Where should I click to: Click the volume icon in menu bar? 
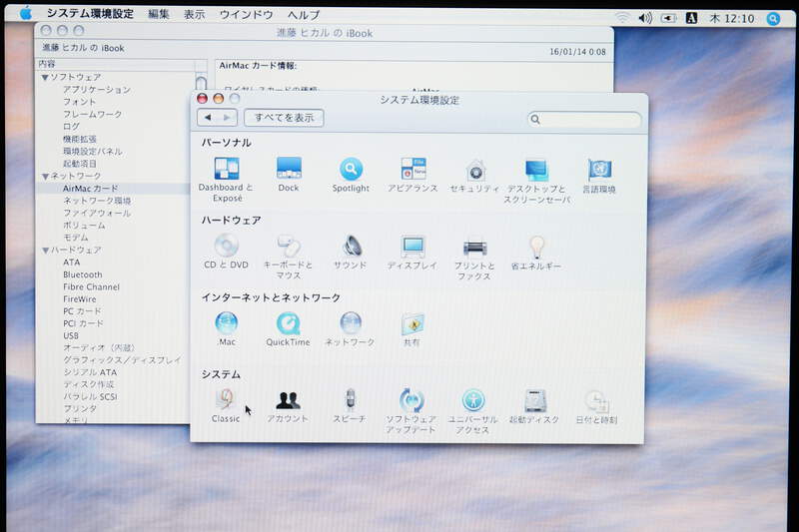click(645, 18)
